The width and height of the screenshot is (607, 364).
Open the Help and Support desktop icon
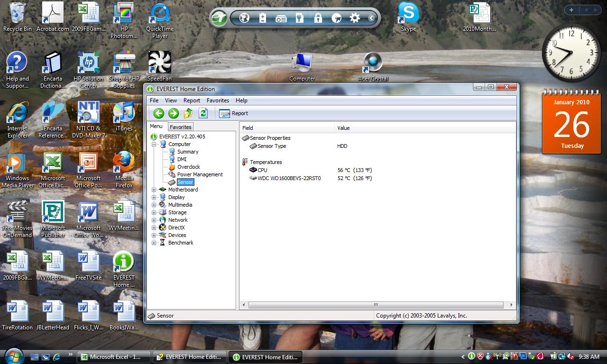[18, 70]
